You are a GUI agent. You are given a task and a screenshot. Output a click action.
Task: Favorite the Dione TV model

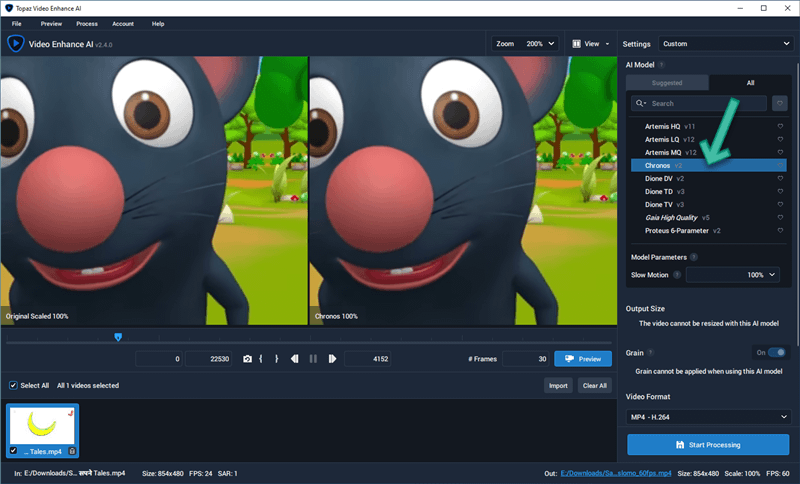780,205
